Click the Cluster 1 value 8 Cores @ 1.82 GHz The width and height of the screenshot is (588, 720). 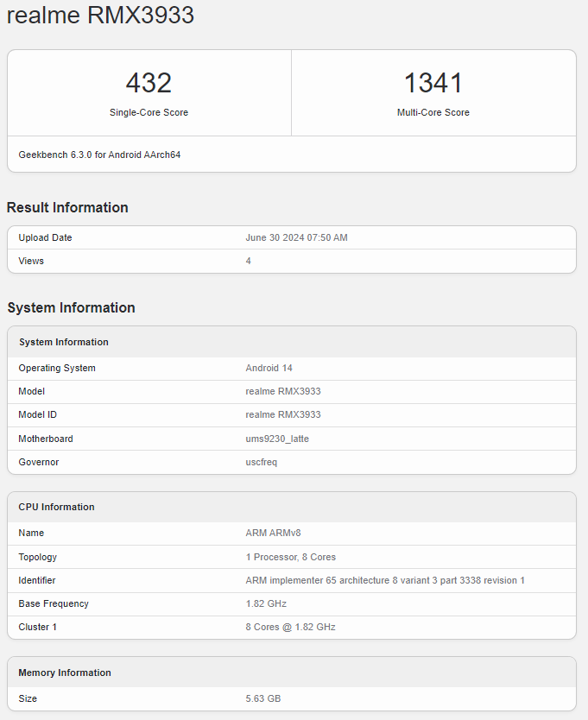tap(290, 627)
